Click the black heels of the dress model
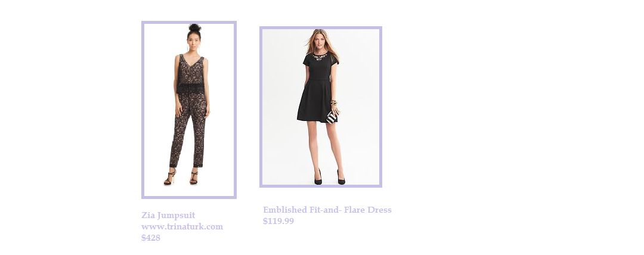 pyautogui.click(x=329, y=178)
